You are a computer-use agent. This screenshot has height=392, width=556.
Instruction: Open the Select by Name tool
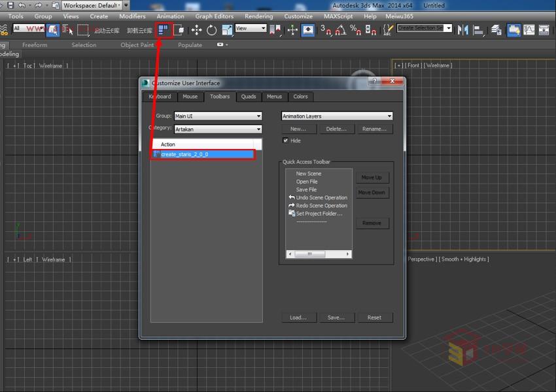(x=67, y=30)
